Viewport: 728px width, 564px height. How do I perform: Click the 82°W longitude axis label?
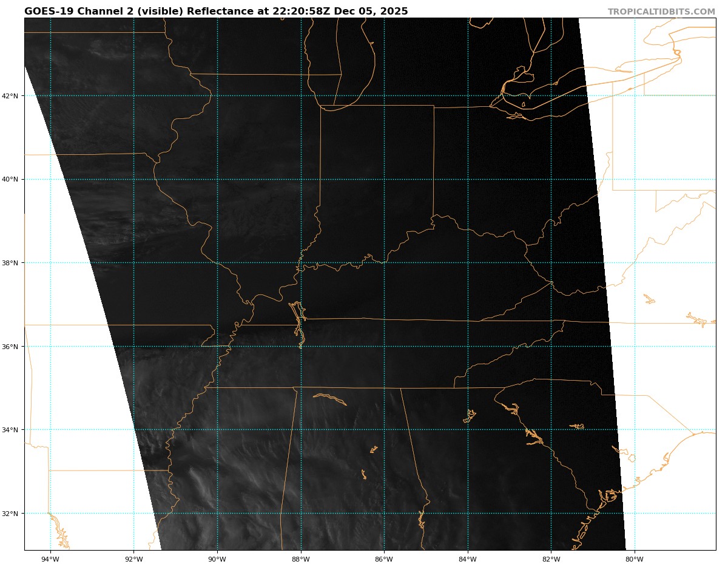[x=551, y=559]
